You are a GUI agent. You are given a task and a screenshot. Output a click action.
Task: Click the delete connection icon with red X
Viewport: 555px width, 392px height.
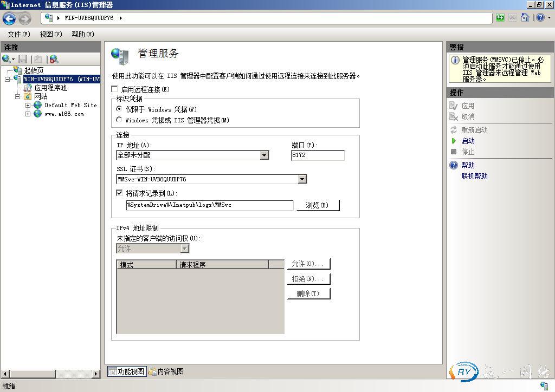click(x=53, y=59)
